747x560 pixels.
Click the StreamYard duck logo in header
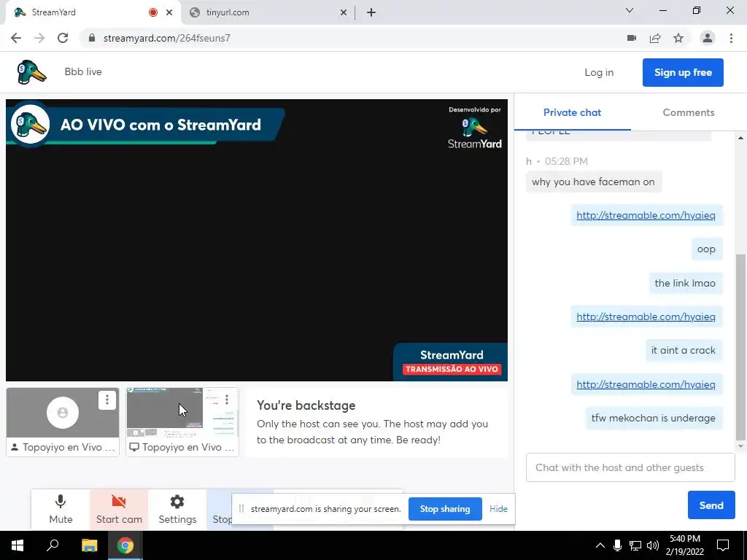click(31, 72)
